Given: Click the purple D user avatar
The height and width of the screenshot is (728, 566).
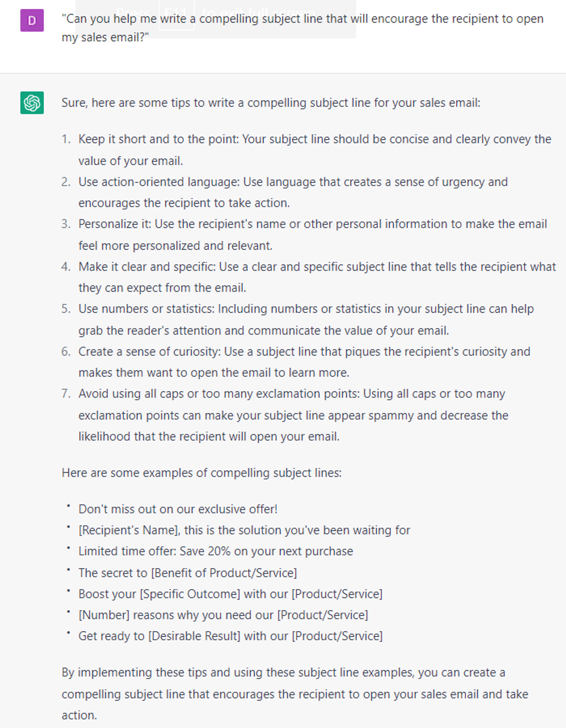Looking at the screenshot, I should pyautogui.click(x=32, y=20).
